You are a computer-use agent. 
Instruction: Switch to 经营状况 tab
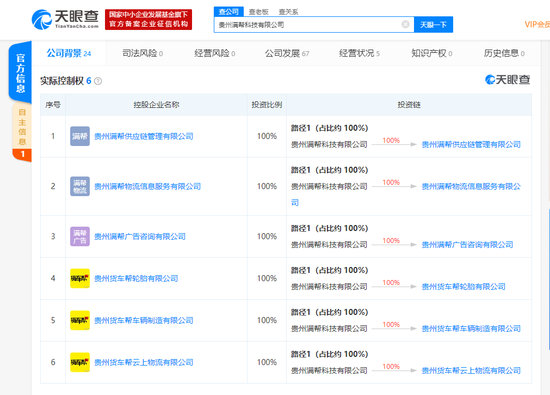359,53
